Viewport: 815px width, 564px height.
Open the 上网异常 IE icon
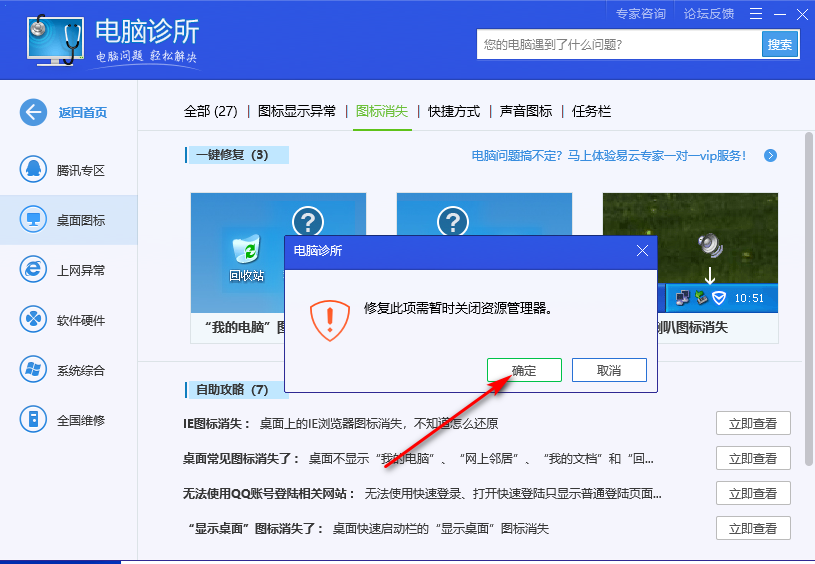point(33,270)
